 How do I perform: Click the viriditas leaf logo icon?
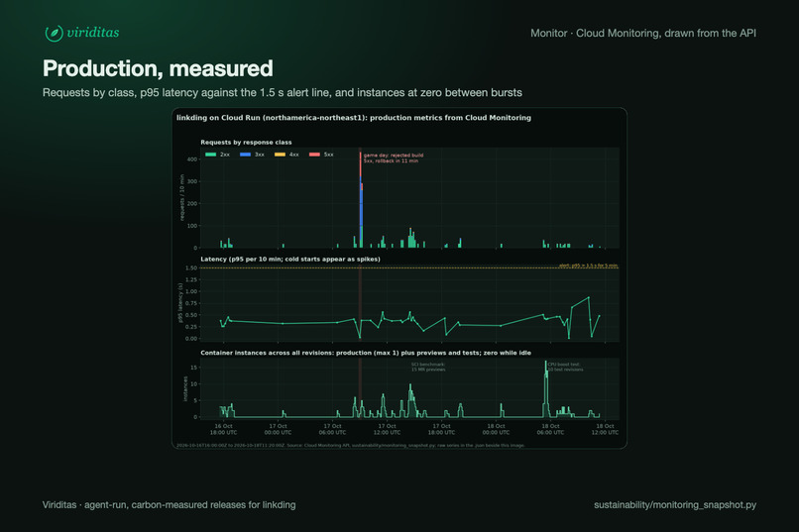pos(54,33)
